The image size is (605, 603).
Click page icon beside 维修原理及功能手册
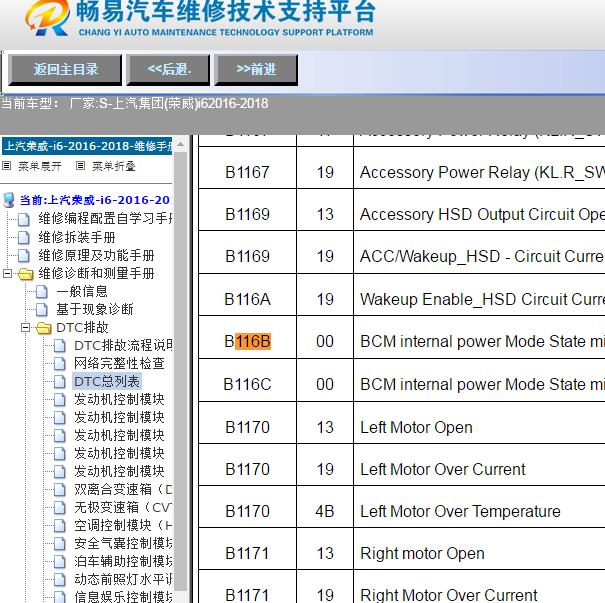click(x=24, y=256)
